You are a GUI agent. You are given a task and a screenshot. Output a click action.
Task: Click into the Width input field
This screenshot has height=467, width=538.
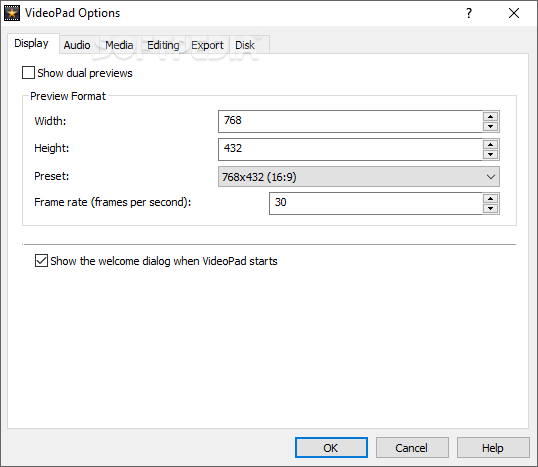350,121
